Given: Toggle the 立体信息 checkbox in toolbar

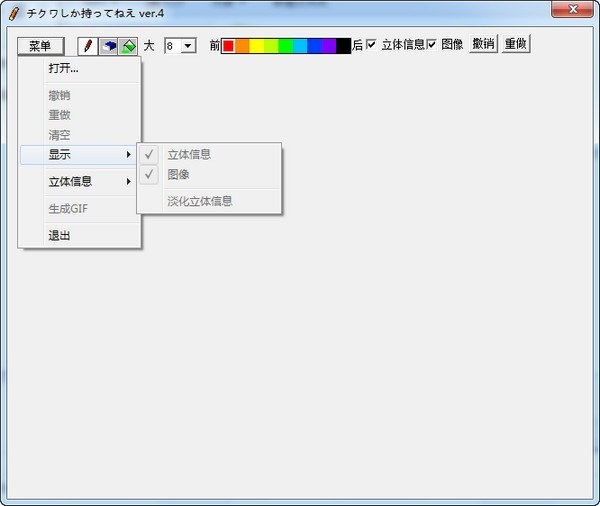Looking at the screenshot, I should 371,44.
